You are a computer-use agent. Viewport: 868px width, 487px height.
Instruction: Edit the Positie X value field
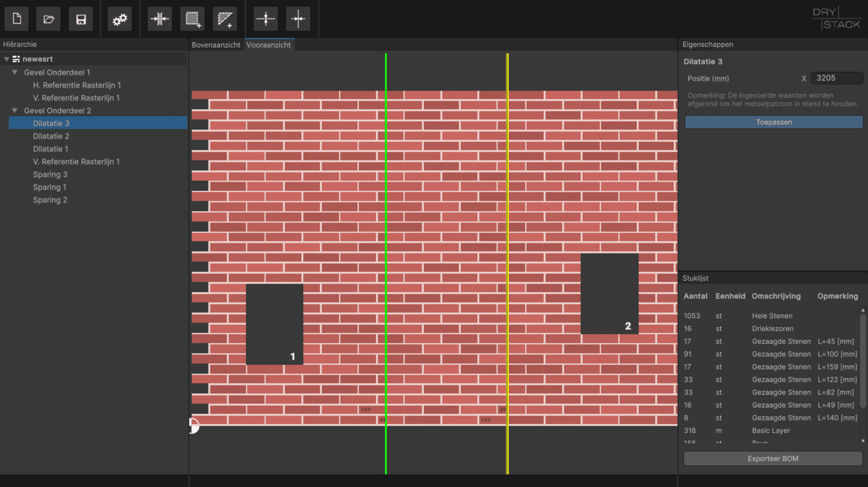tap(837, 78)
